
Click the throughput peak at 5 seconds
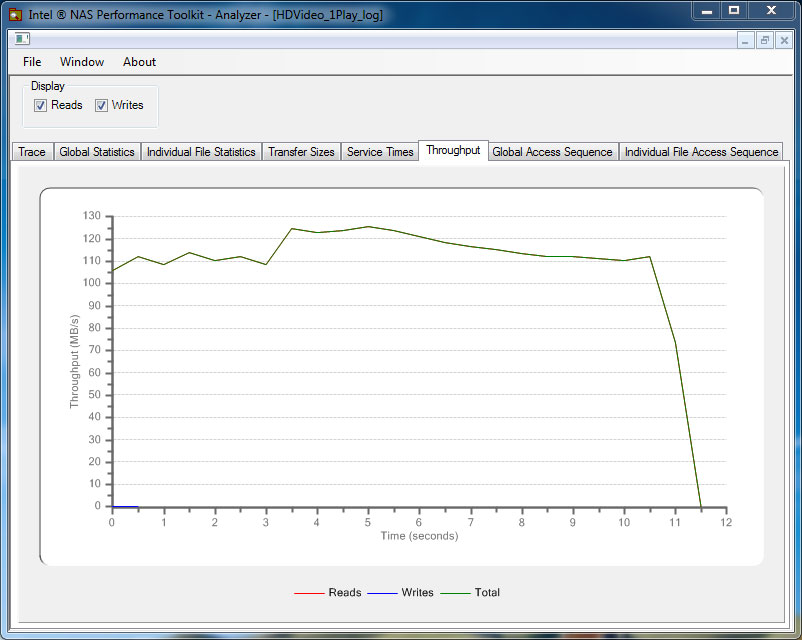click(368, 227)
